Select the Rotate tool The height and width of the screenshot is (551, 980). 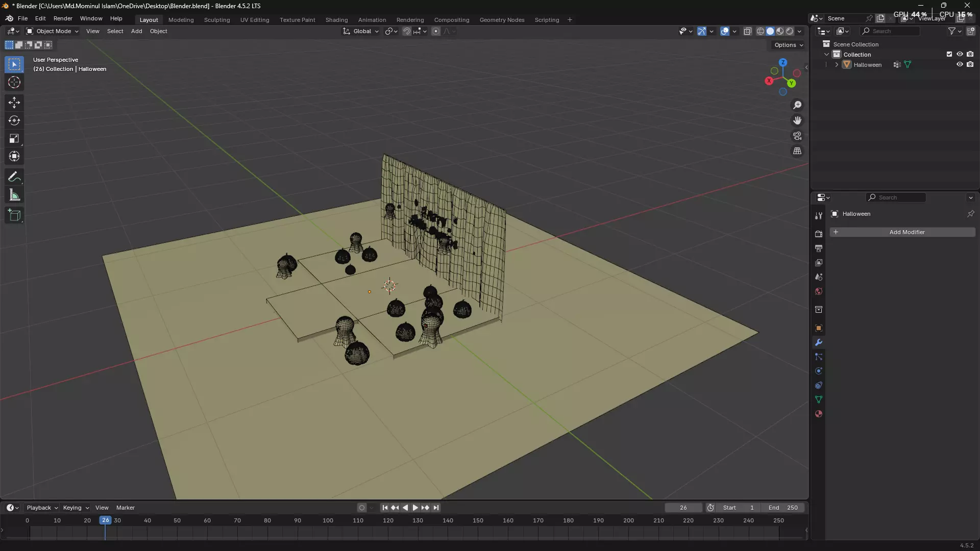click(x=14, y=120)
